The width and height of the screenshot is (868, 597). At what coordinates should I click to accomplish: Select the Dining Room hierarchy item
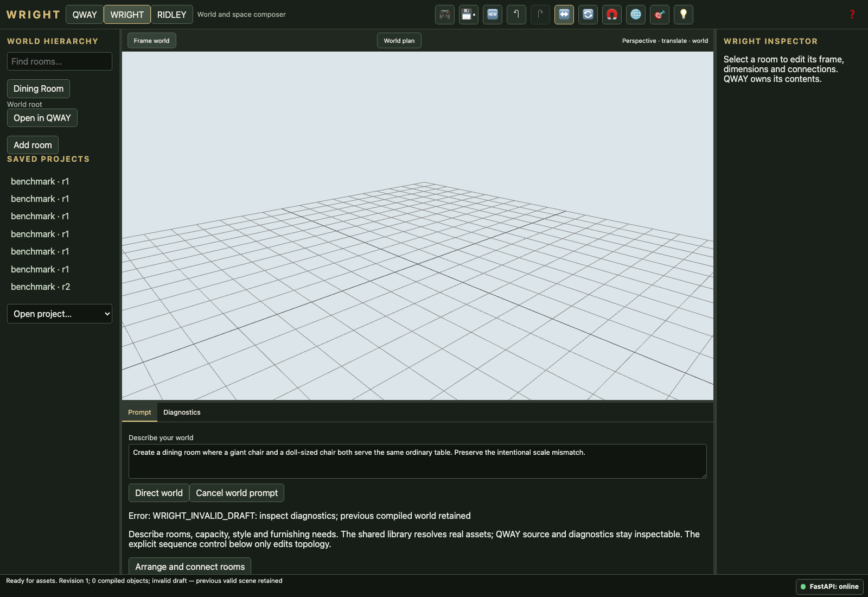[x=39, y=88]
